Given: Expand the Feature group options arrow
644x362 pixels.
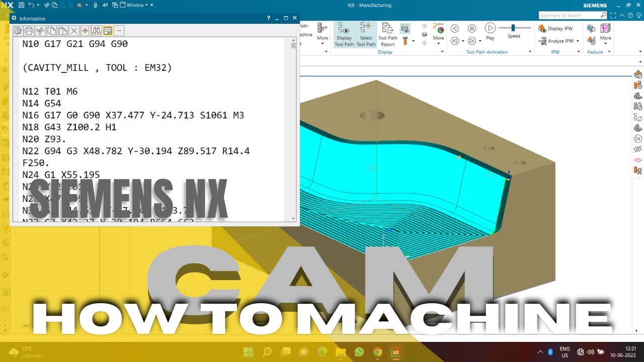Looking at the screenshot, I should click(609, 52).
